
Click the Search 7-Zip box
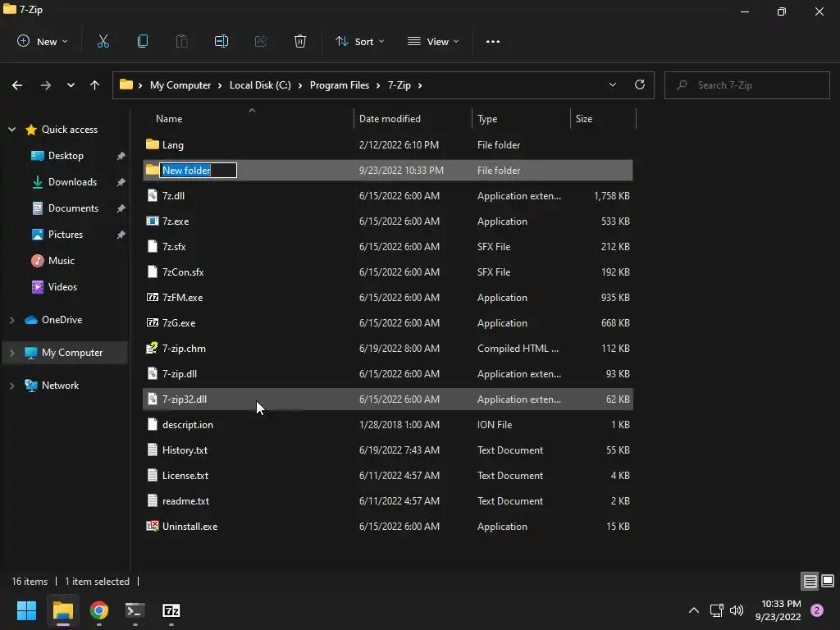[746, 85]
